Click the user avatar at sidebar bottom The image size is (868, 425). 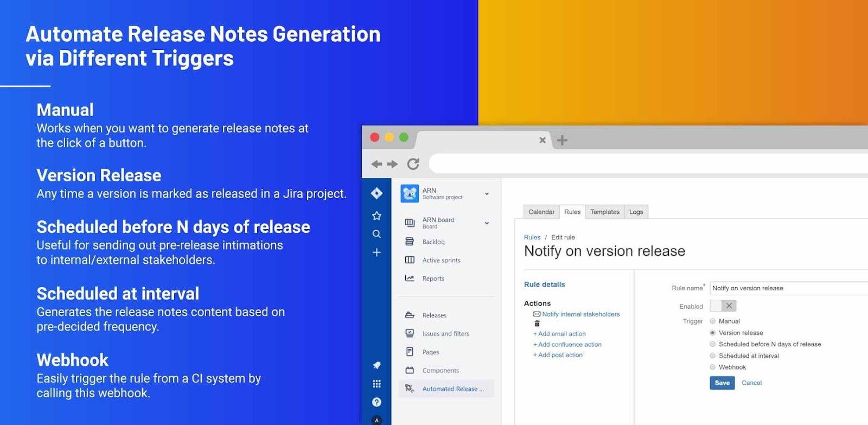pos(376,420)
